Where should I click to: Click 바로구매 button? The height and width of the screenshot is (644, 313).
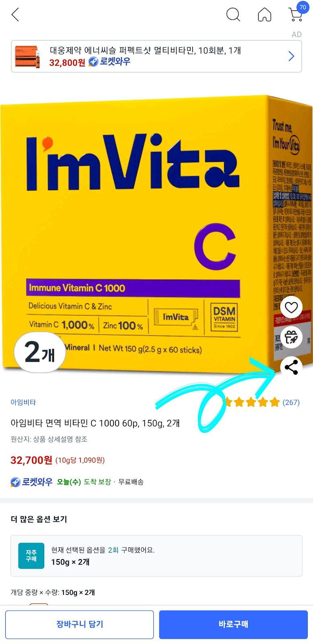pyautogui.click(x=233, y=624)
